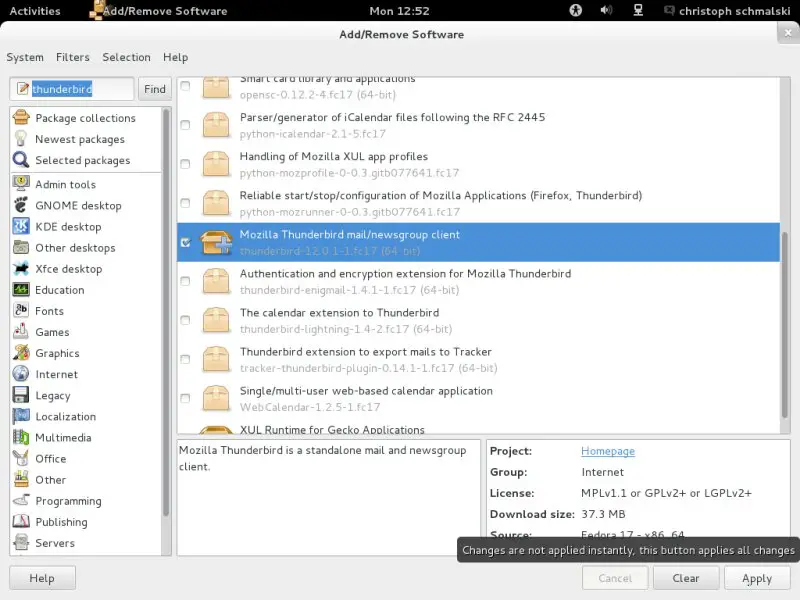Check the thunderbird-enigmail package checkbox

[x=185, y=281]
